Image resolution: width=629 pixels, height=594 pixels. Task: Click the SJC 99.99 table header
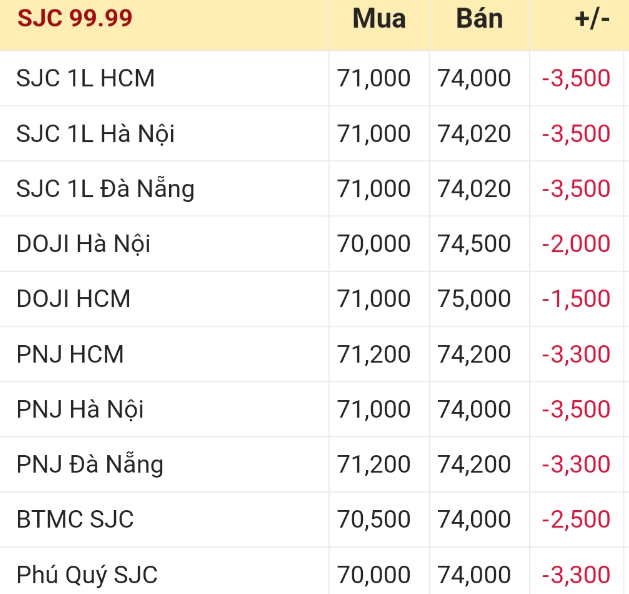tap(75, 18)
